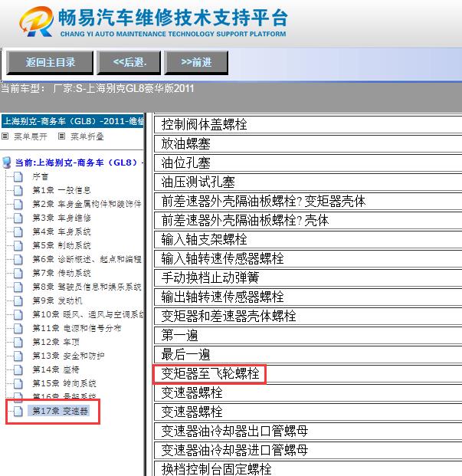
Task: Select 第7章 传动系统 chapter
Action: tap(61, 273)
